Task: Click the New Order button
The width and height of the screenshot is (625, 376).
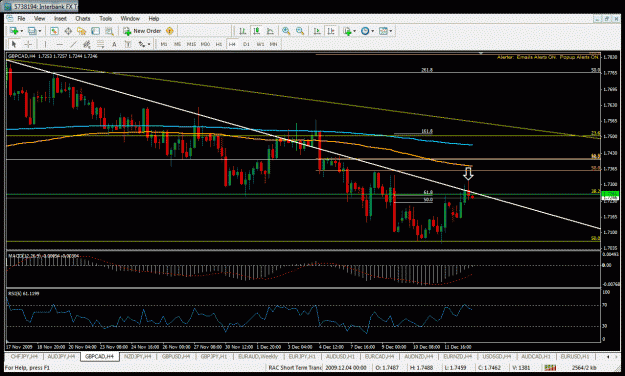Action: tap(142, 31)
